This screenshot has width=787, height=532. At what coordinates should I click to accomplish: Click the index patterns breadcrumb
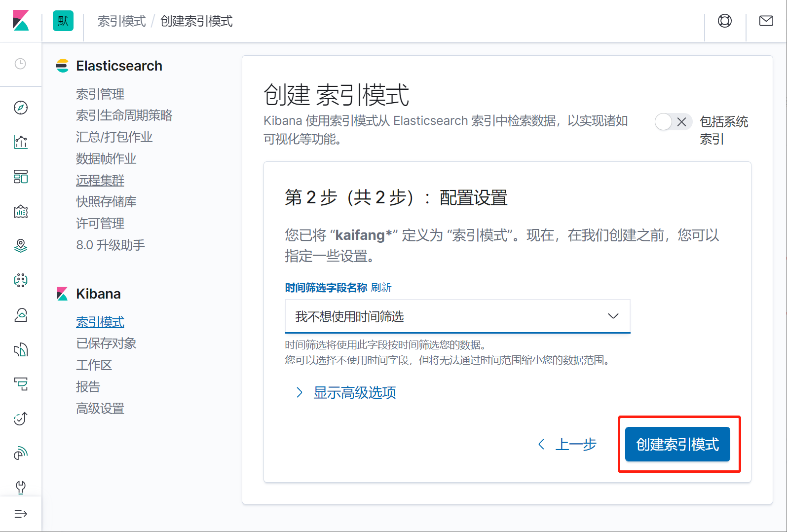pos(121,21)
